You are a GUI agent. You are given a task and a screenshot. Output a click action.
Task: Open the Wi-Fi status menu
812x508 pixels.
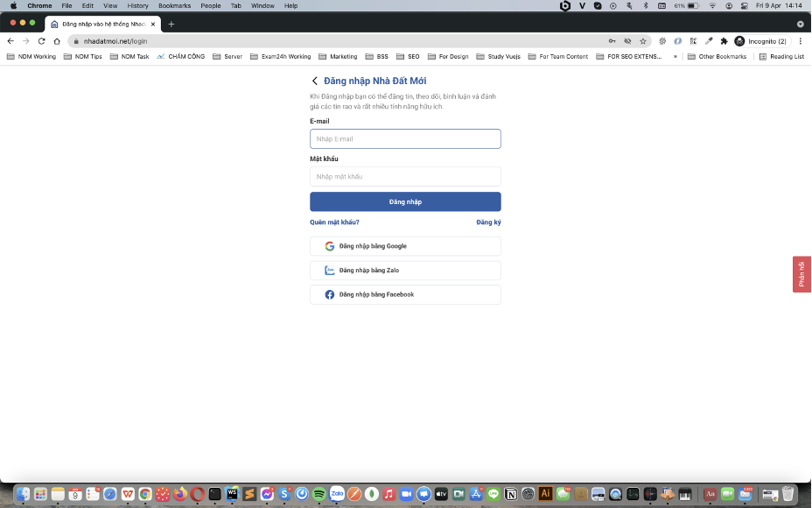pos(712,6)
